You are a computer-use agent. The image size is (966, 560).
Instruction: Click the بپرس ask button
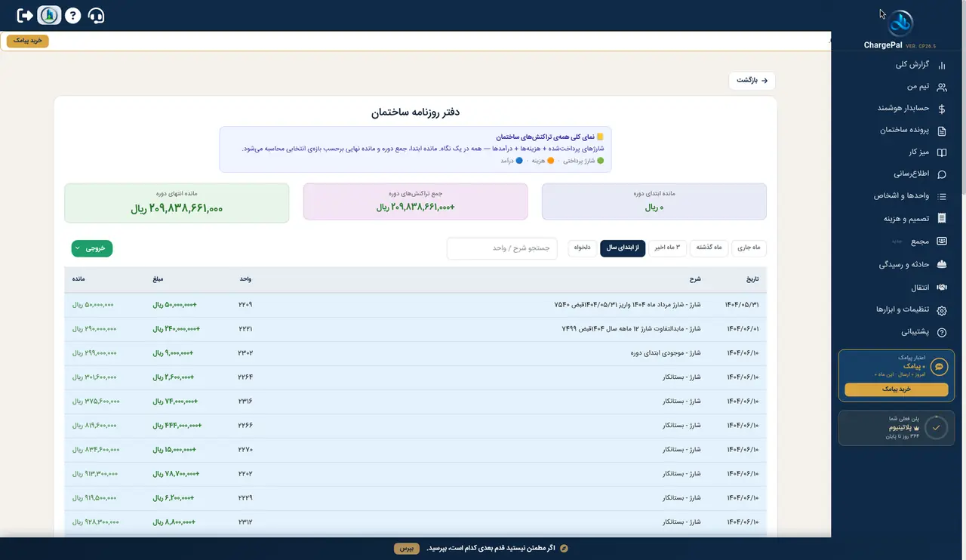407,548
